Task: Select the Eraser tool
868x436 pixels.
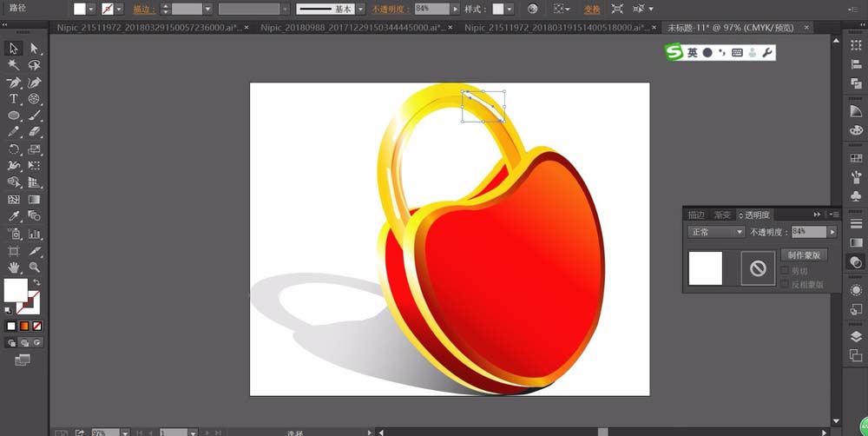Action: [35, 132]
